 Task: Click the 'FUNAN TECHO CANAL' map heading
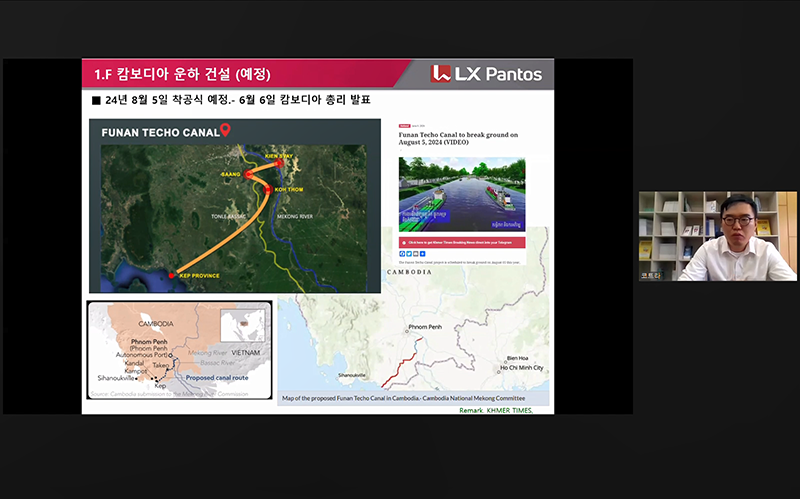tap(160, 133)
